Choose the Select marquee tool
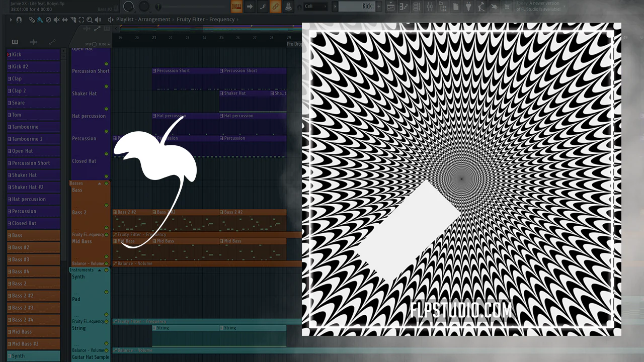The image size is (644, 362). click(x=82, y=20)
